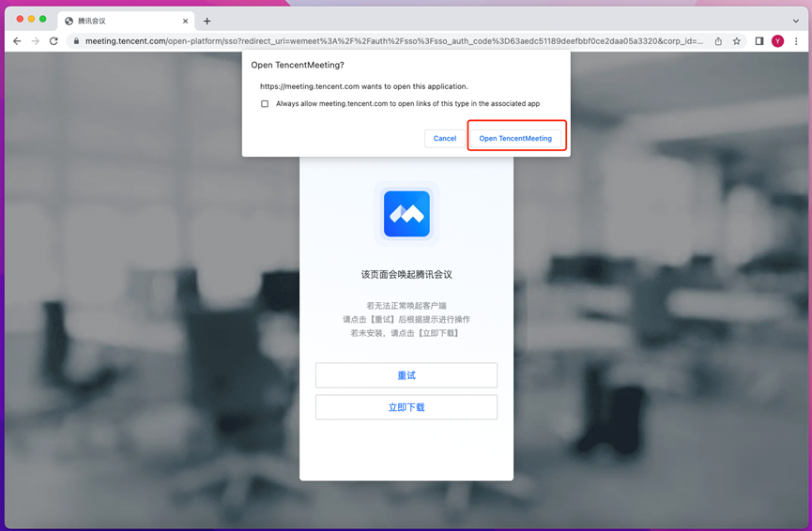This screenshot has height=531, width=812.
Task: Click the 若未安装 请点击 立即下载 line
Action: (x=406, y=333)
